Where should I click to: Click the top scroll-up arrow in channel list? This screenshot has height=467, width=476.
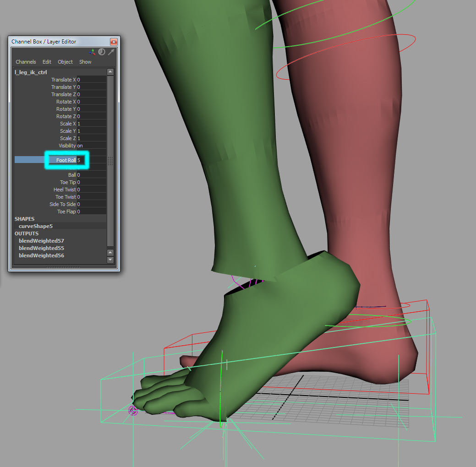tap(110, 72)
